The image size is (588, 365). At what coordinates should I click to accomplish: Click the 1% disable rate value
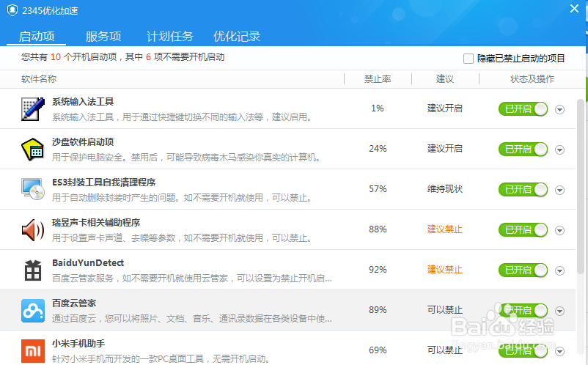[x=378, y=108]
